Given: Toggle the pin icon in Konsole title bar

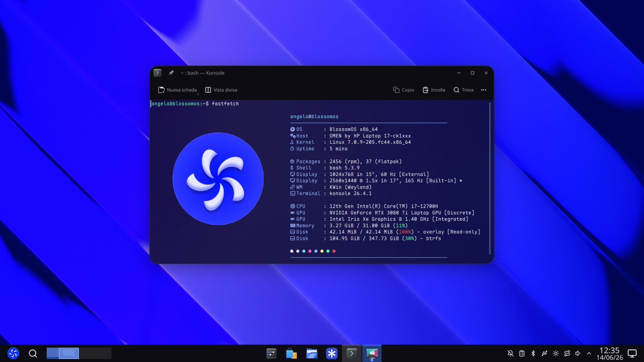Looking at the screenshot, I should tap(171, 73).
